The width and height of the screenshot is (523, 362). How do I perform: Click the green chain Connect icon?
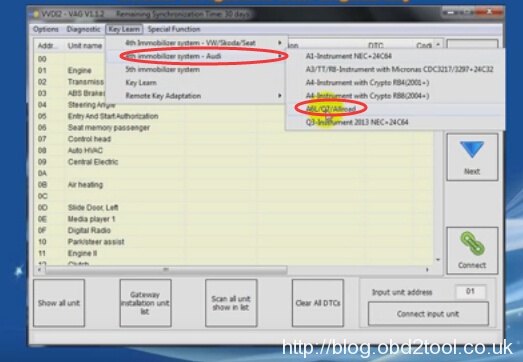click(472, 244)
